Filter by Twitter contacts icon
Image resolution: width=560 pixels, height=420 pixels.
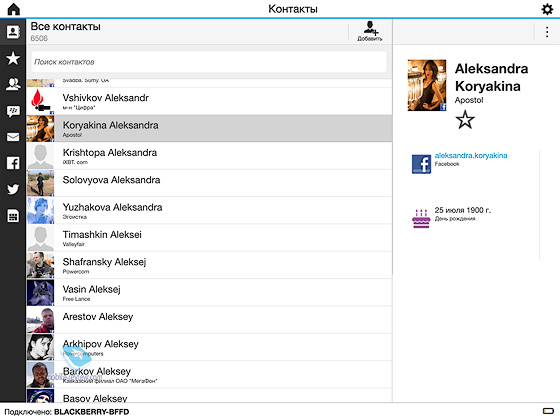[13, 189]
